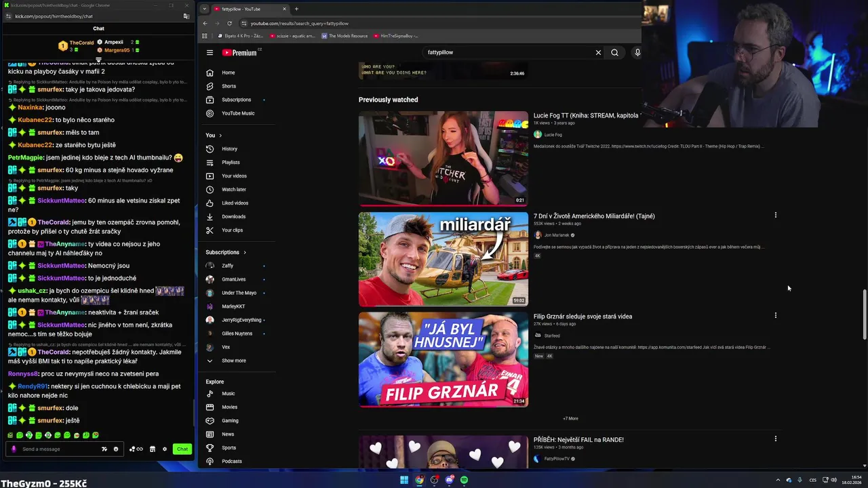Image resolution: width=868 pixels, height=488 pixels.
Task: Open Chrome tab search dropdown arrow
Action: click(204, 9)
